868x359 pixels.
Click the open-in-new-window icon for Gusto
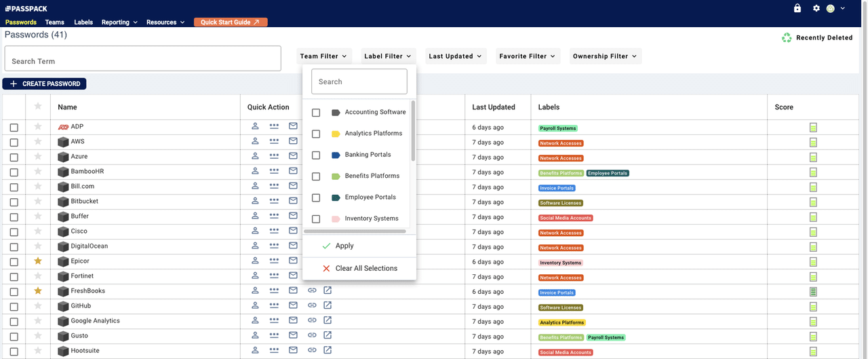328,335
